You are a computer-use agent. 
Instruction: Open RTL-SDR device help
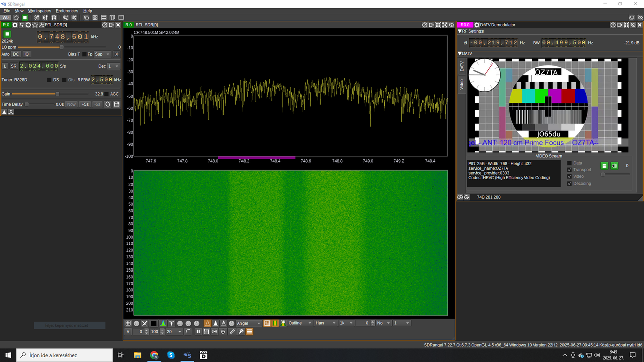click(104, 25)
